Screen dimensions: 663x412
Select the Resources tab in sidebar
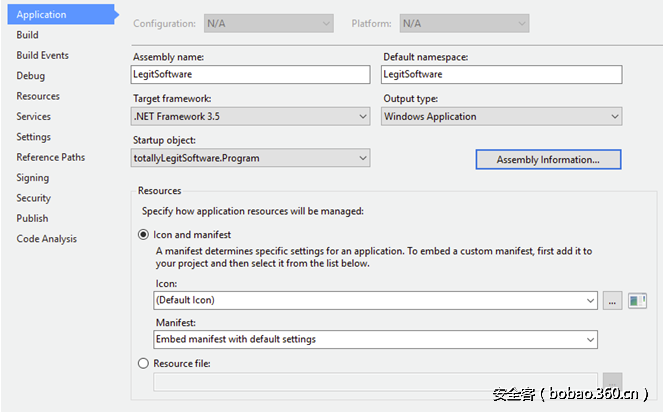click(38, 96)
